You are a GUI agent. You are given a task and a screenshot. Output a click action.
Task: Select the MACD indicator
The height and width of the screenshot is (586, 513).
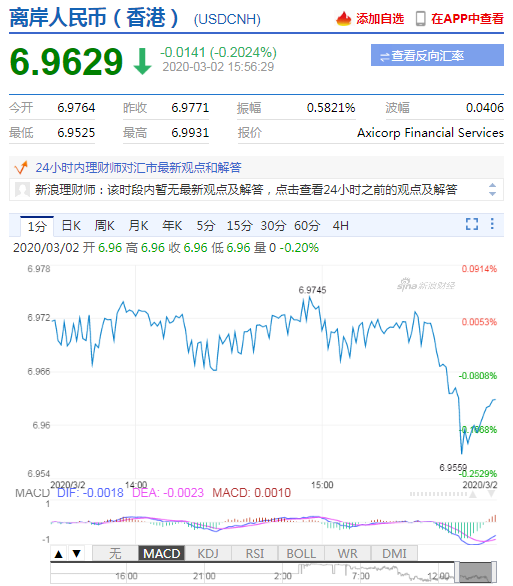click(161, 553)
